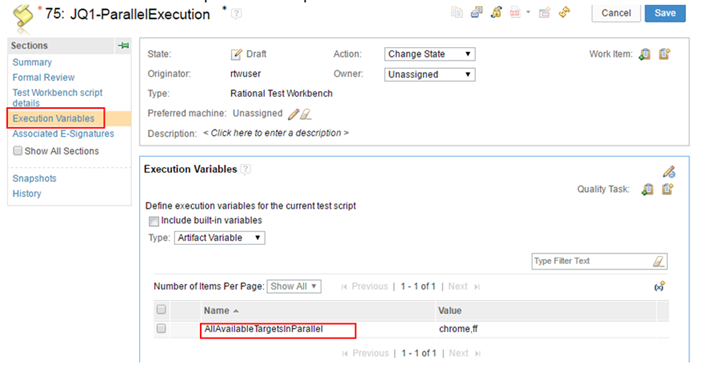Open the PDF export dropdown arrow
The image size is (718, 368).
[528, 12]
